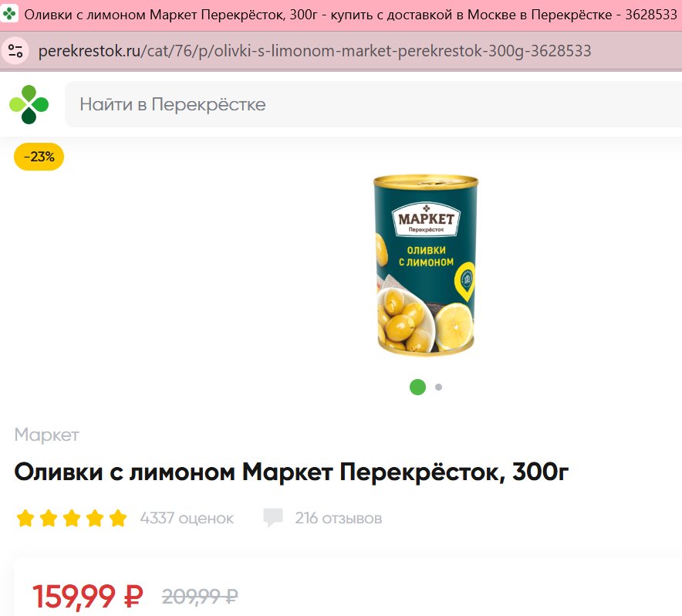The height and width of the screenshot is (616, 682).
Task: Open the '216 отзывов' reviews link
Action: (339, 518)
